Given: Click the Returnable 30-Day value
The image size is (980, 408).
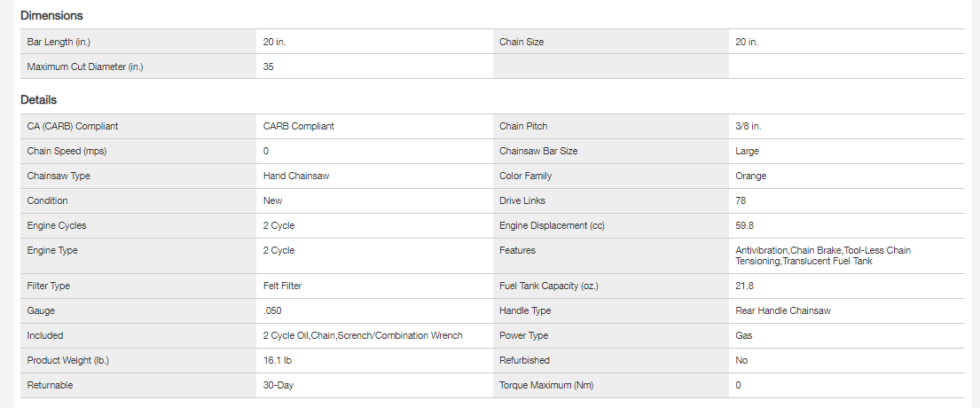Looking at the screenshot, I should click(x=279, y=385).
